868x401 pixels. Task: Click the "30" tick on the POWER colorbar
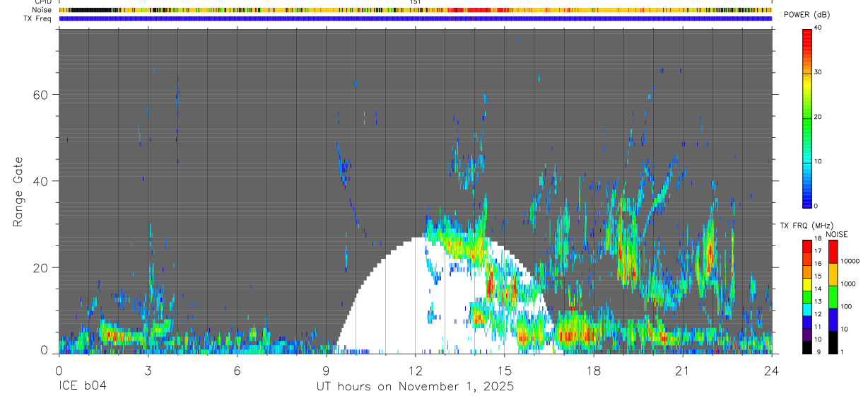(x=819, y=73)
